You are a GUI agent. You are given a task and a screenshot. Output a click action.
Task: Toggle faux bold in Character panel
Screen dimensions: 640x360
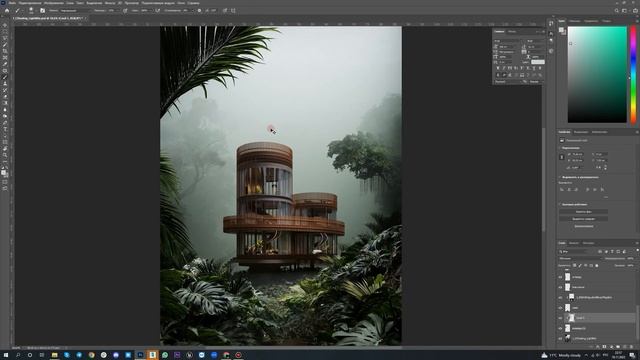click(498, 68)
